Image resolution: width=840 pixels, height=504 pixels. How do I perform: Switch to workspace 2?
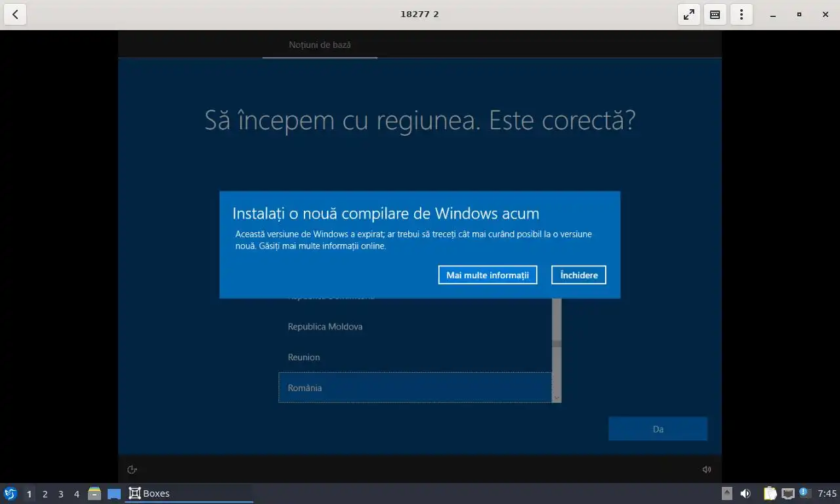[45, 493]
